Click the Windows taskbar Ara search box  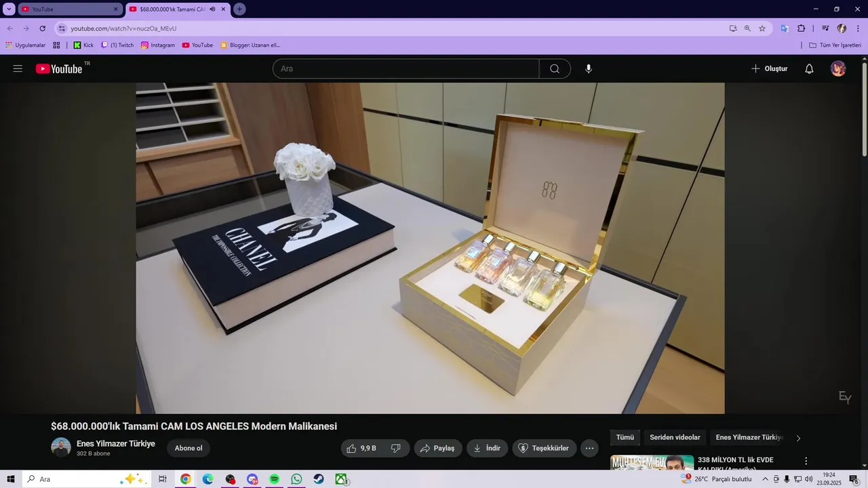pos(85,479)
